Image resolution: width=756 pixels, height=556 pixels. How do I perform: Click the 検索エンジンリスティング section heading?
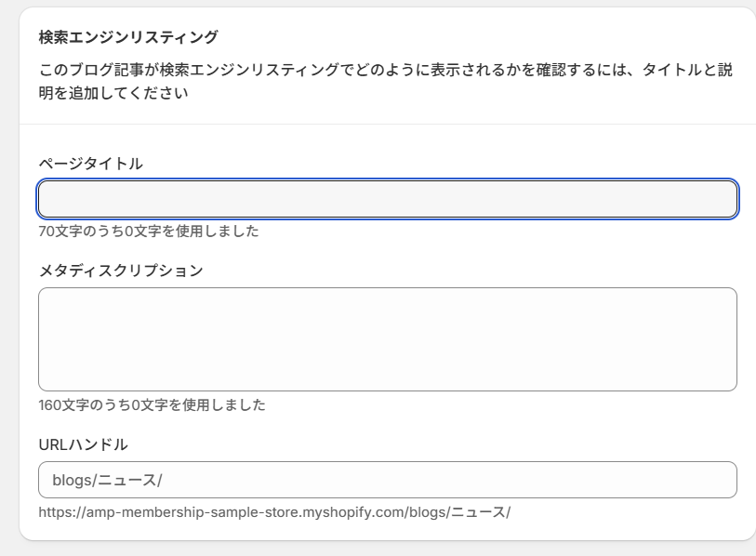[128, 37]
